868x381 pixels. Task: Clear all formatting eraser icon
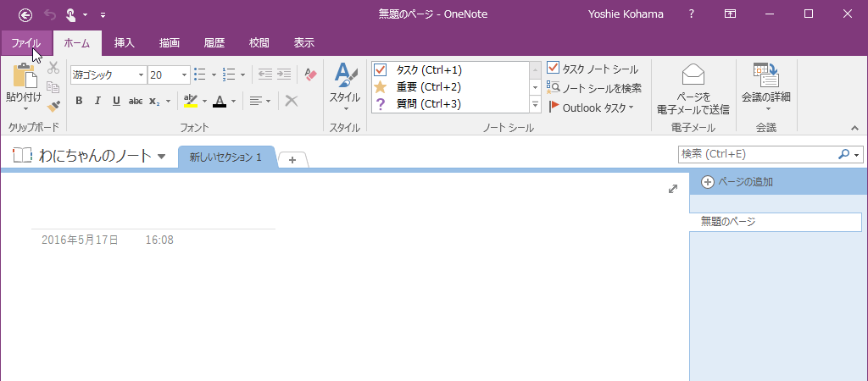310,75
